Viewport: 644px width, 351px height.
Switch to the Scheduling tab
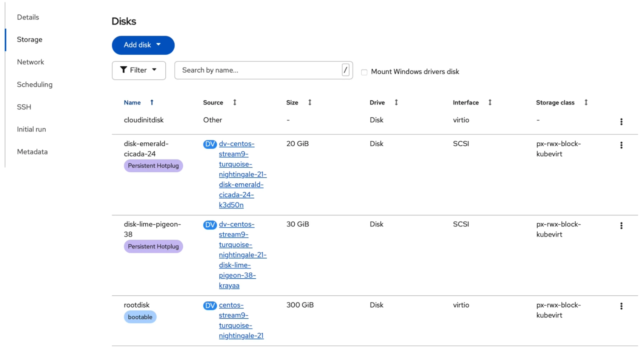(x=35, y=84)
